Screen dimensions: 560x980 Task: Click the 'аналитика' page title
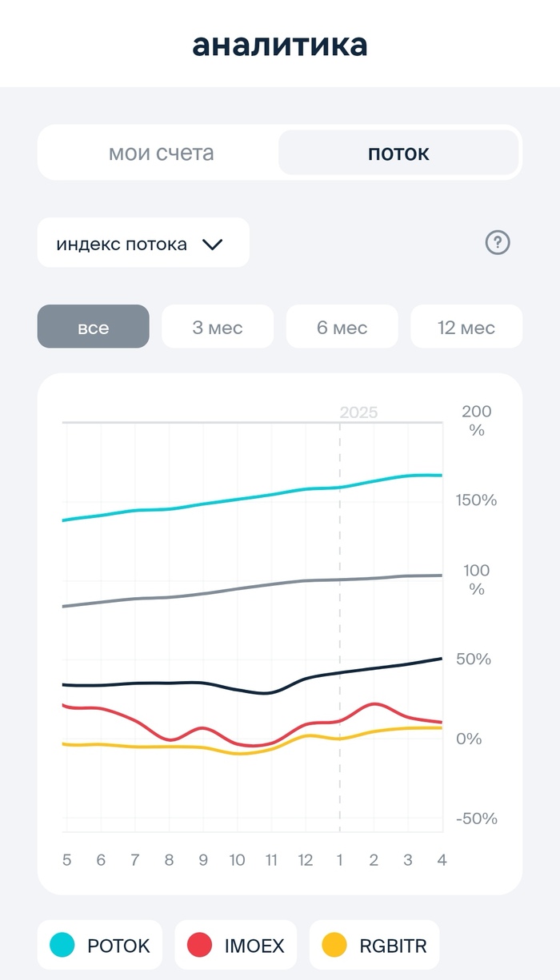(x=280, y=45)
